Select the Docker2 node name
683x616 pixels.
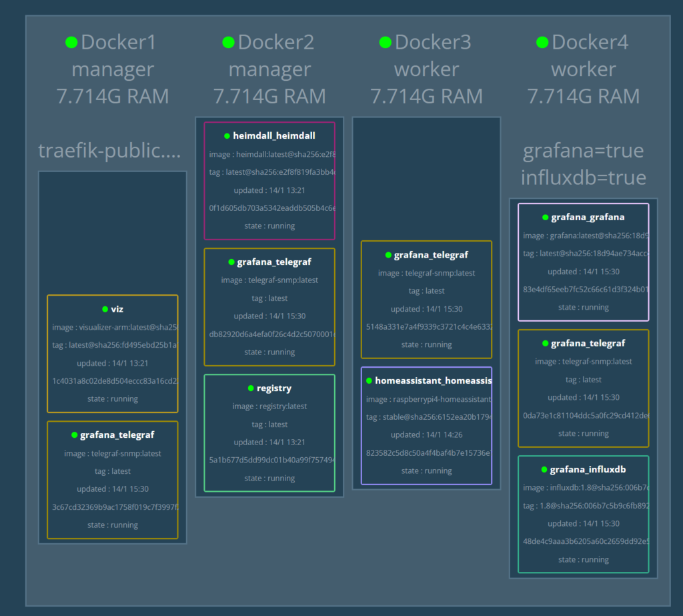click(275, 42)
